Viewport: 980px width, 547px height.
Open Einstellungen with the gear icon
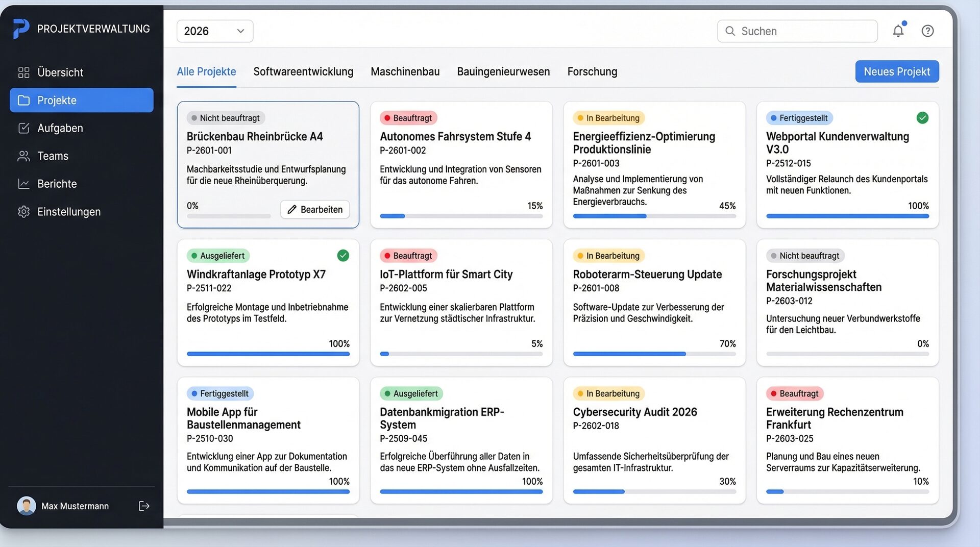23,211
